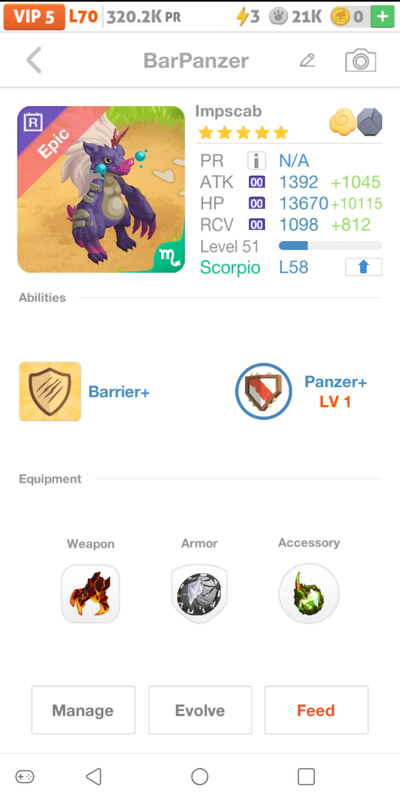The height and width of the screenshot is (800, 400).
Task: Go back using the left arrow
Action: [x=34, y=60]
